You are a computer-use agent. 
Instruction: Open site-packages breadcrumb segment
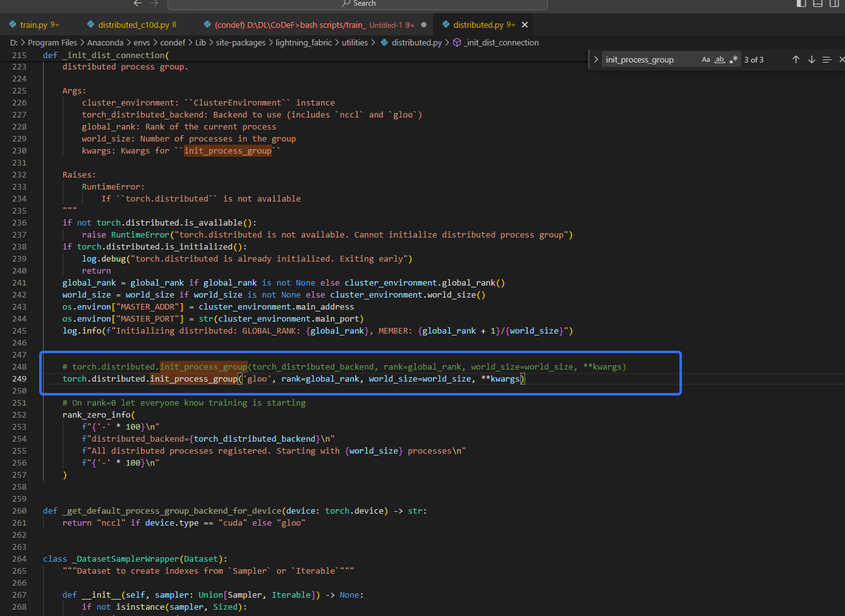coord(241,42)
